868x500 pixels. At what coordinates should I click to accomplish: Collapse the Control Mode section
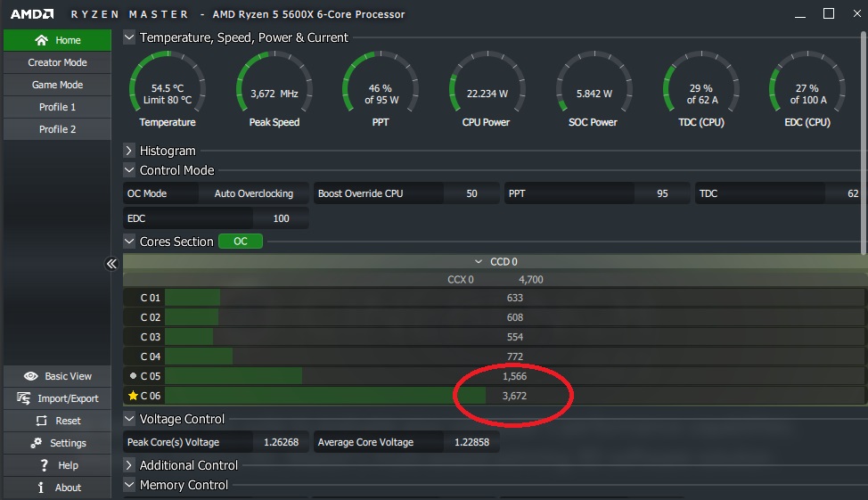tap(129, 170)
